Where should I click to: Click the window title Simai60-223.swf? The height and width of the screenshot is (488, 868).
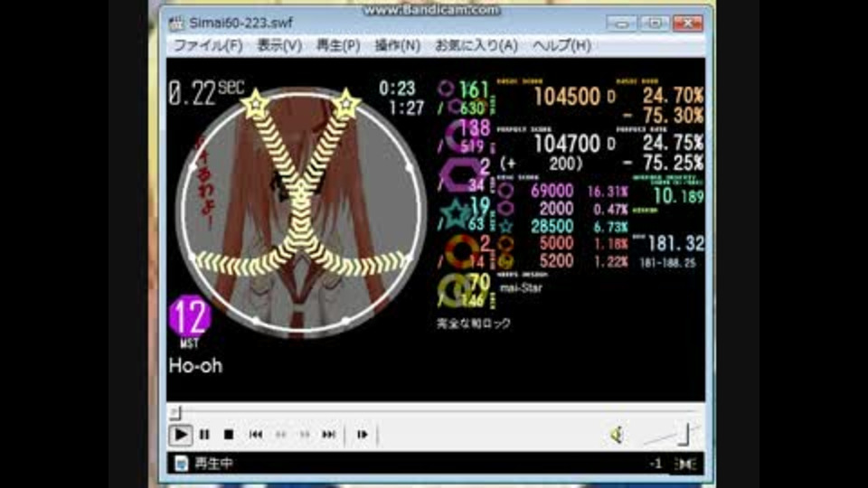click(241, 23)
